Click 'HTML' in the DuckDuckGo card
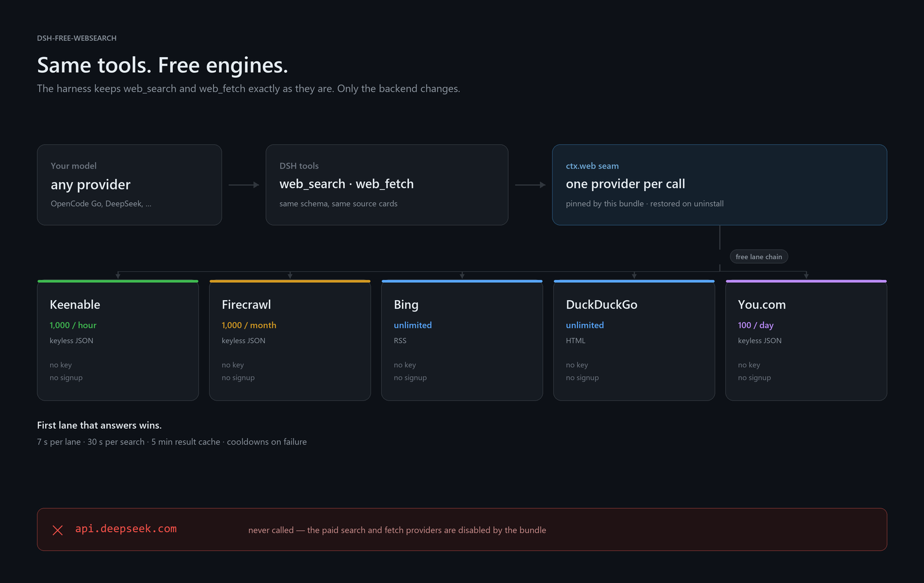924x583 pixels. [576, 341]
